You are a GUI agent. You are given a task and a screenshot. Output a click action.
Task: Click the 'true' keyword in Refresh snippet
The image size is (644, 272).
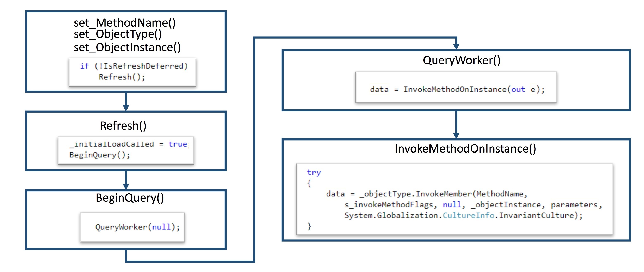(x=178, y=144)
